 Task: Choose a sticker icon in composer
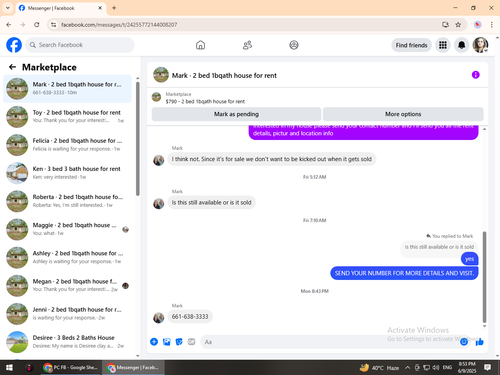179,342
